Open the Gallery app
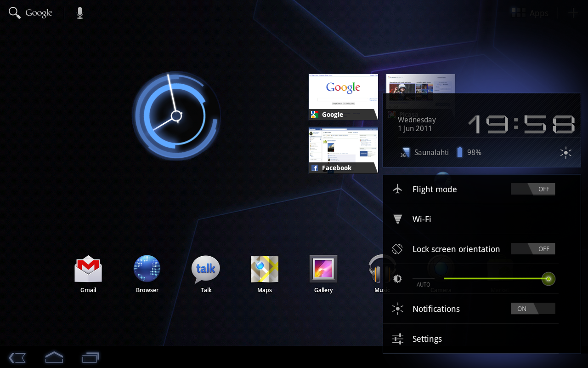The height and width of the screenshot is (368, 588). pyautogui.click(x=323, y=274)
